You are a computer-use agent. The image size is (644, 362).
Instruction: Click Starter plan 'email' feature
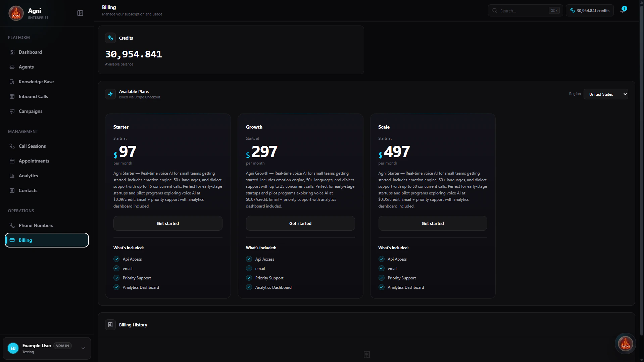(x=128, y=269)
